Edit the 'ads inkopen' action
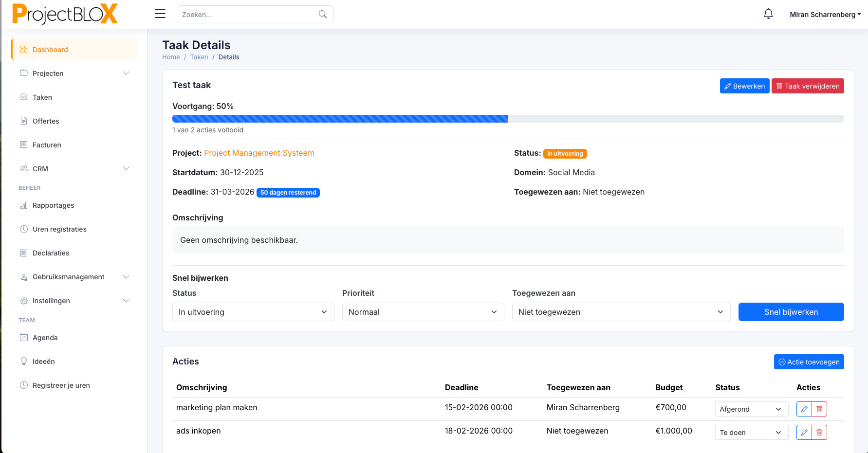Screen dimensions: 868x453 point(804,433)
